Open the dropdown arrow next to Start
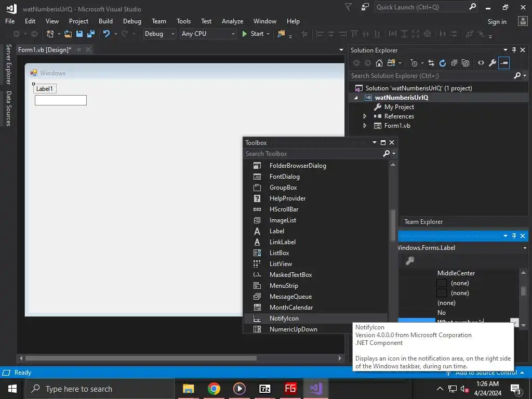 coord(268,34)
